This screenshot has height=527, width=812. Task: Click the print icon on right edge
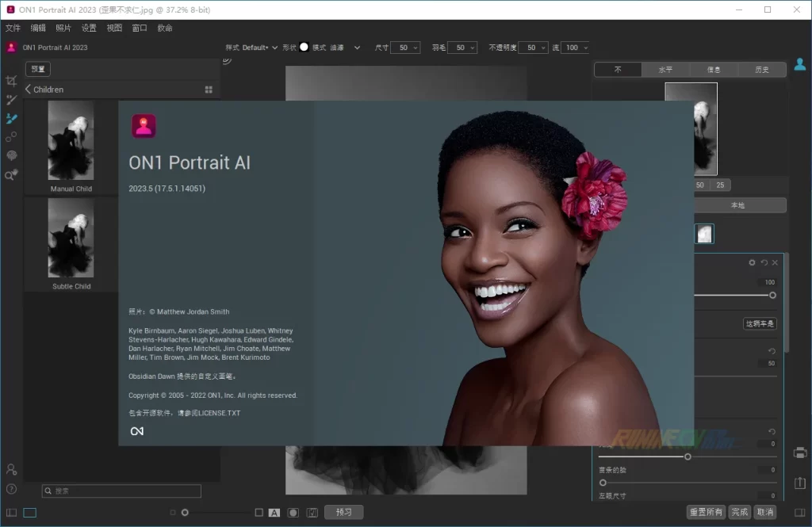point(800,453)
